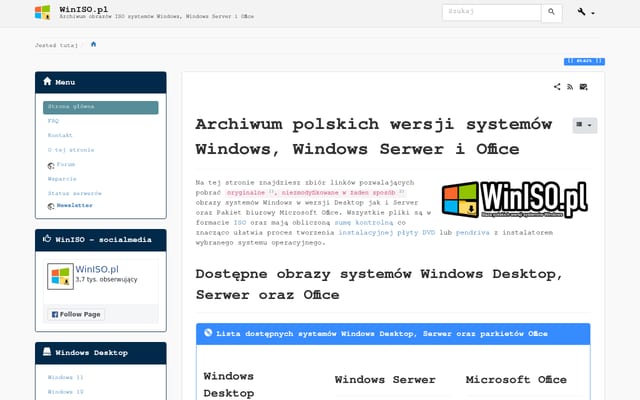Open the O tej stronie menu item
The width and height of the screenshot is (640, 400).
point(71,150)
